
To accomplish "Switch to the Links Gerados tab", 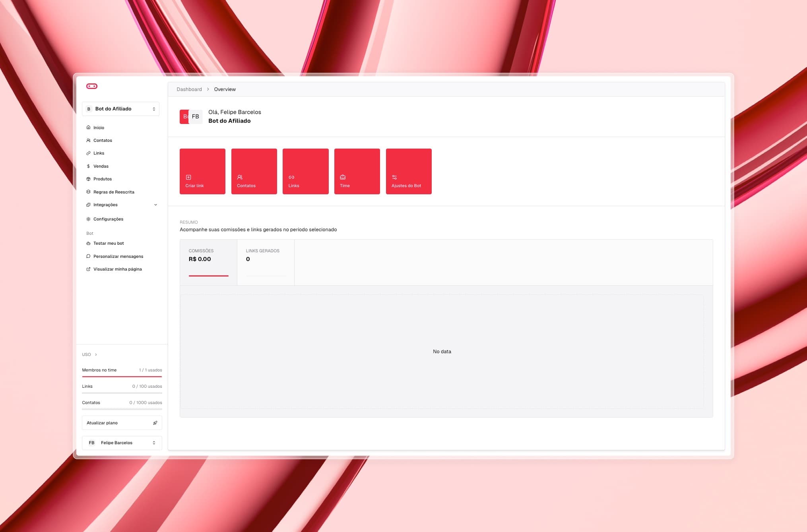I will pos(266,262).
